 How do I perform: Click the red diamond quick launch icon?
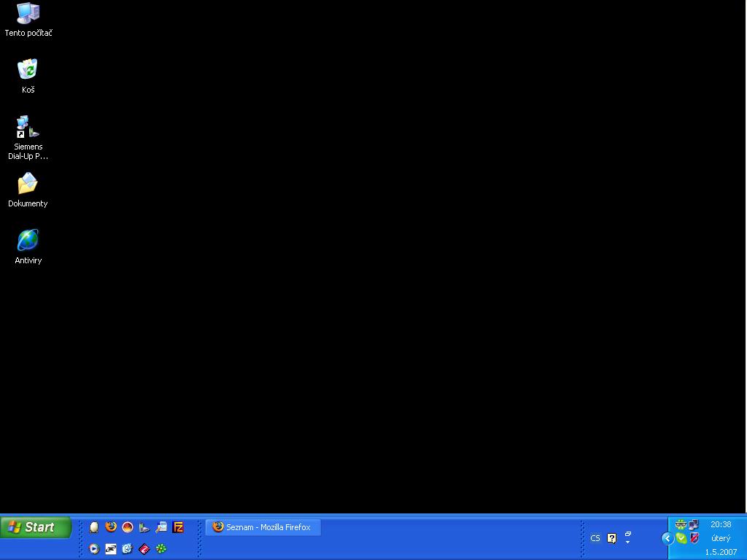144,548
